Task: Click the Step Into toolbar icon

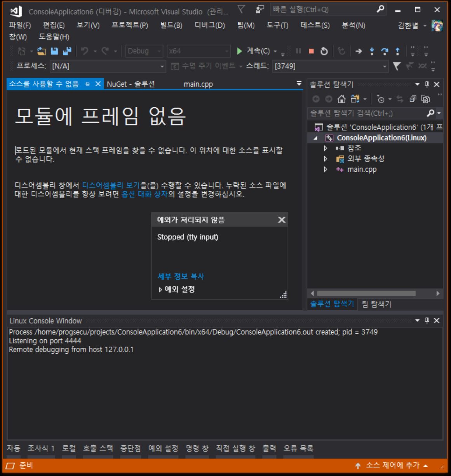Action: click(372, 50)
